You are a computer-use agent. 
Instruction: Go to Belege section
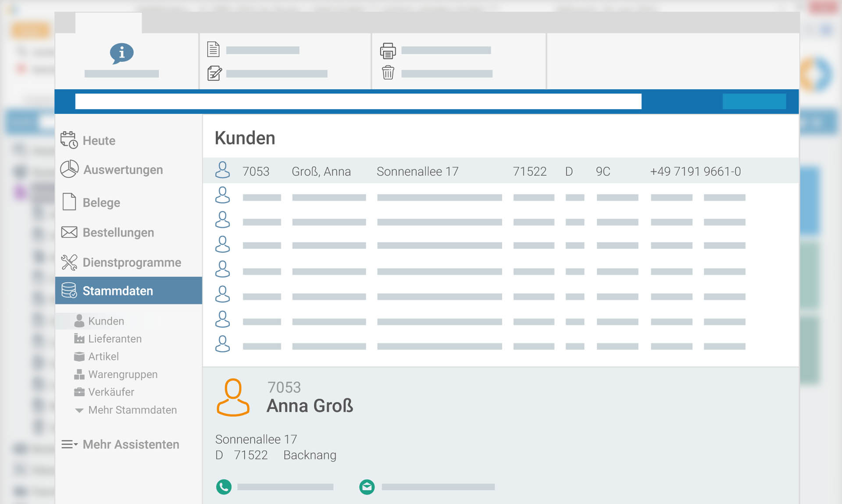(101, 202)
